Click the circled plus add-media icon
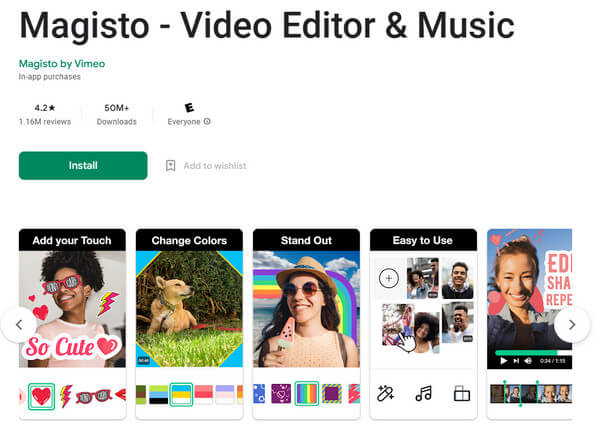 pos(389,278)
